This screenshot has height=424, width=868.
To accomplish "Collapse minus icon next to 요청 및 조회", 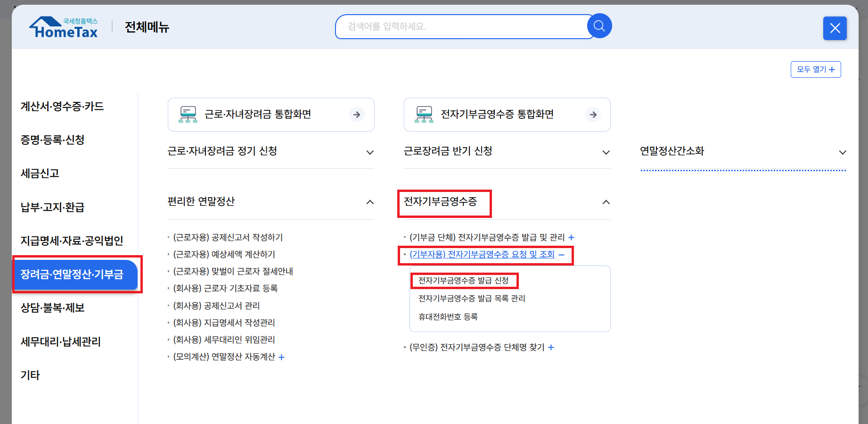I will coord(561,255).
